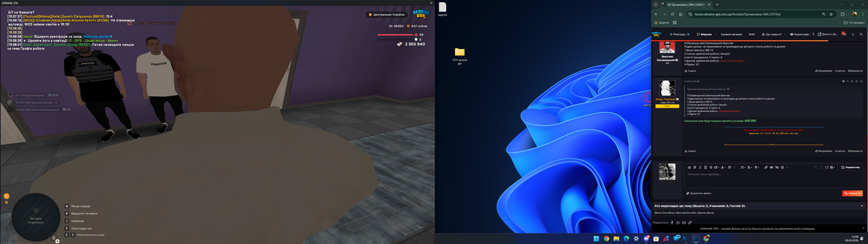Open the Chrome extensions puzzle icon

pyautogui.click(x=842, y=14)
